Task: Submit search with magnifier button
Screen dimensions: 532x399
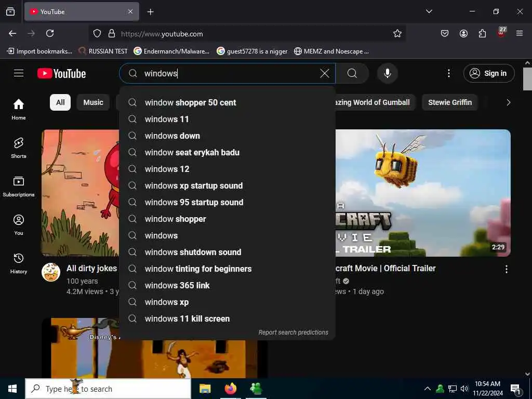Action: (352, 73)
